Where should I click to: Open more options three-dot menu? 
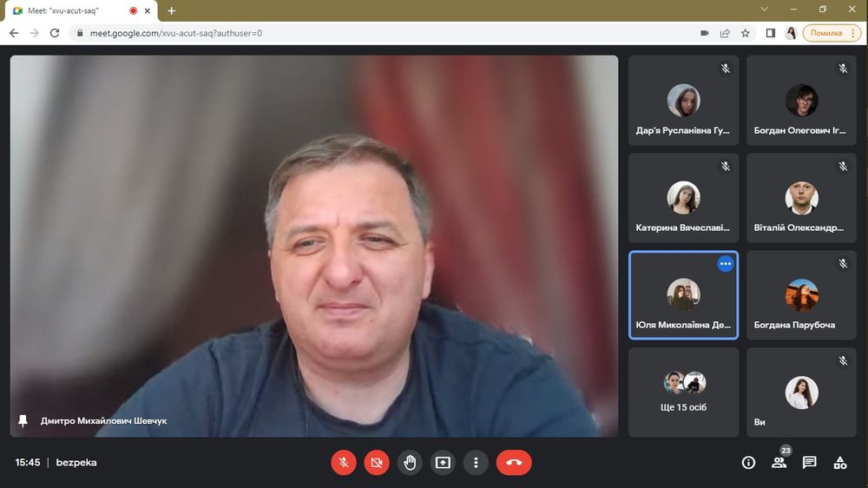click(x=476, y=463)
